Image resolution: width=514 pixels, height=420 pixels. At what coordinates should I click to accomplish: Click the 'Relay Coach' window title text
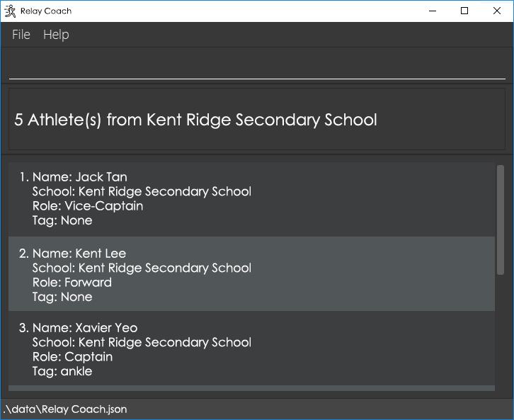pyautogui.click(x=45, y=11)
